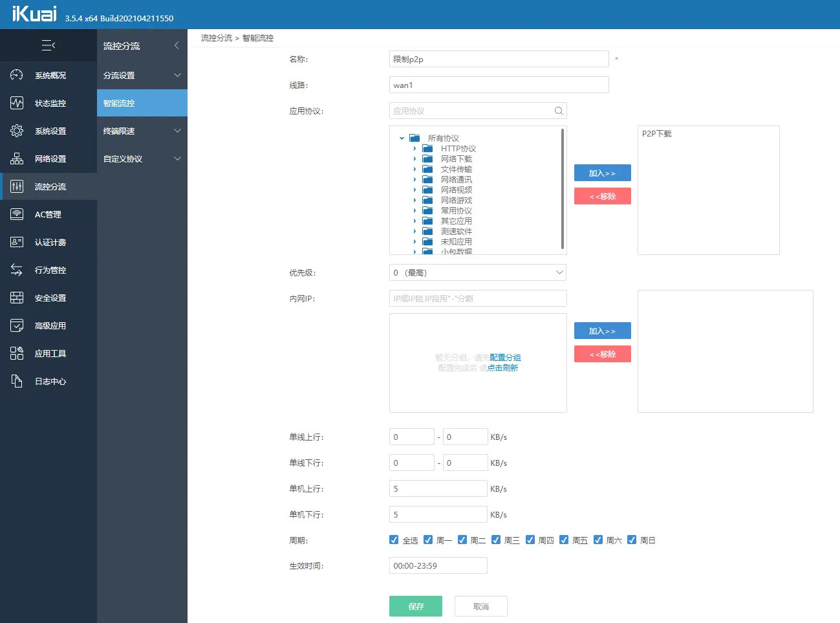
Task: Collapse the 流控分流 panel header arrow
Action: [x=177, y=45]
